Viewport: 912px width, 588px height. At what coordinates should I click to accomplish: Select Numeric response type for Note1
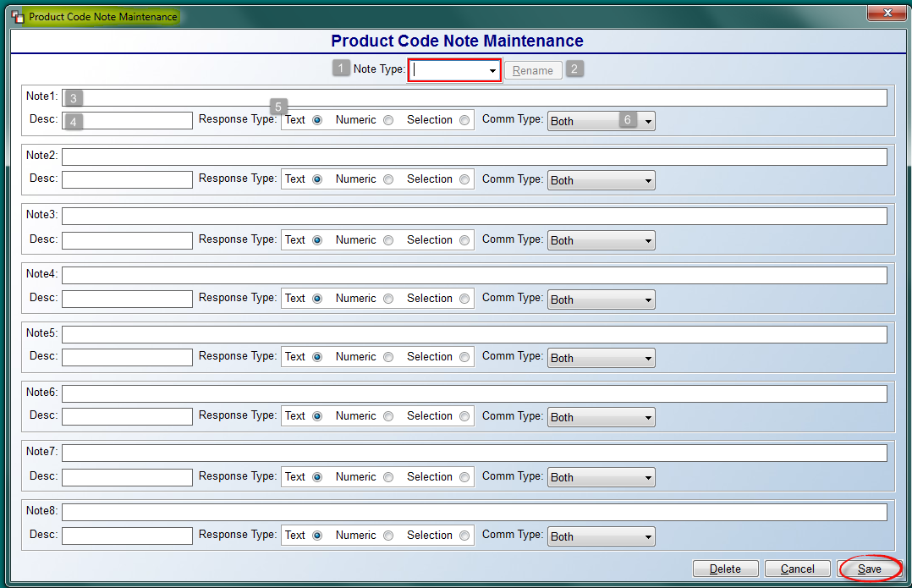point(388,120)
